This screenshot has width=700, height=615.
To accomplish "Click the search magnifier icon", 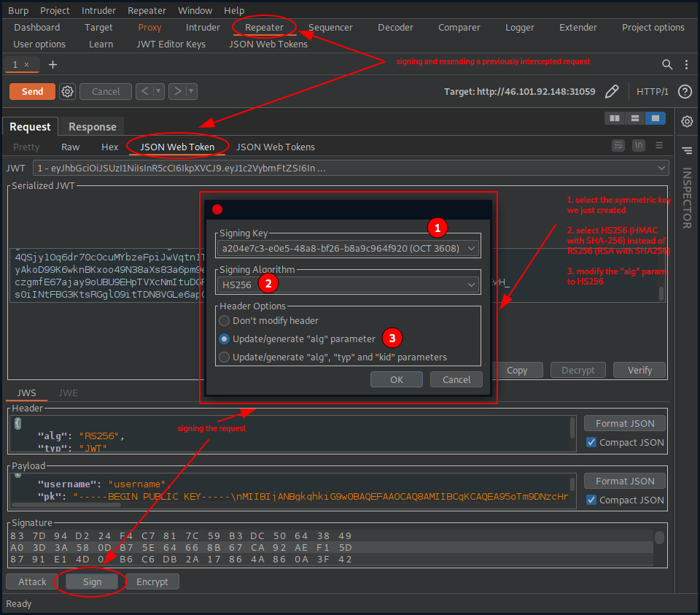I will (667, 65).
